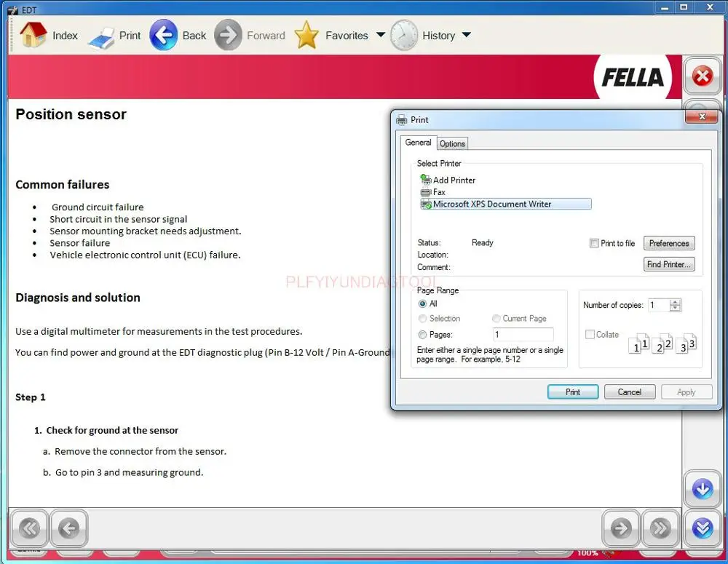Jump to first page double-left button
The image size is (728, 564).
(29, 528)
